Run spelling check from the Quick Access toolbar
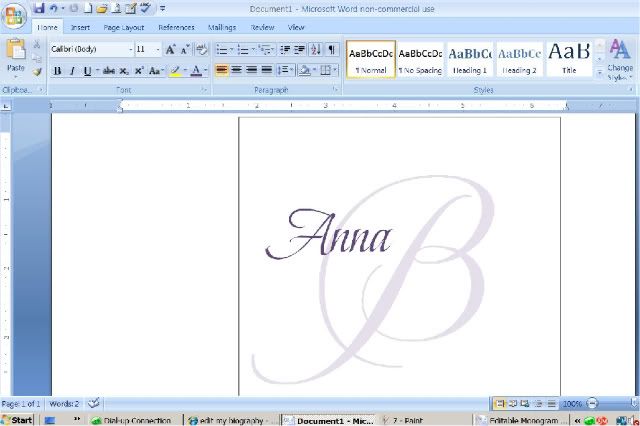640x426 pixels. click(145, 8)
